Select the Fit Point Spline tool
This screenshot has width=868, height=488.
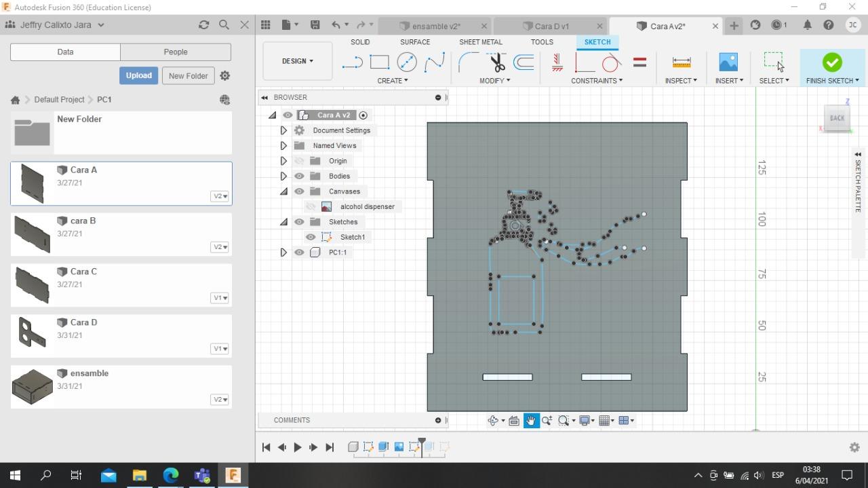(x=434, y=62)
